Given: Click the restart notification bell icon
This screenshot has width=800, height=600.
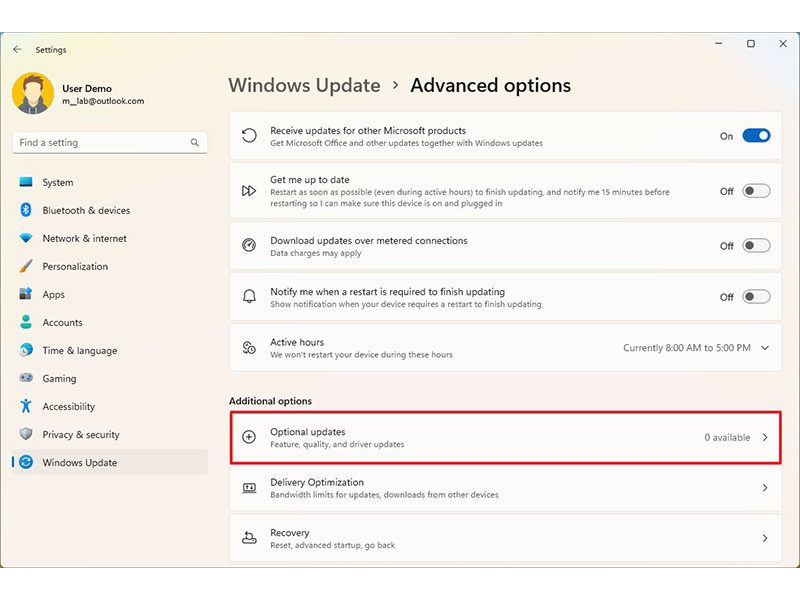Looking at the screenshot, I should (x=249, y=296).
